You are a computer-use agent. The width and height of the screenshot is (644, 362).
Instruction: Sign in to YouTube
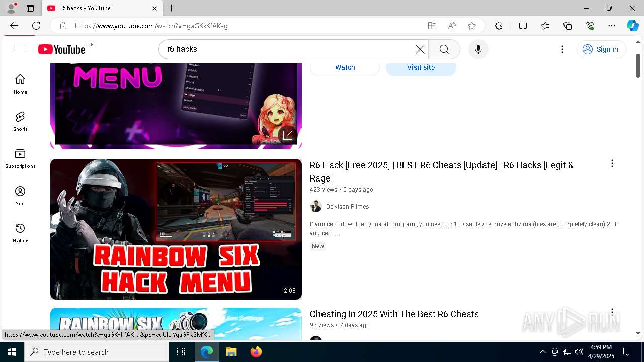[x=601, y=49]
